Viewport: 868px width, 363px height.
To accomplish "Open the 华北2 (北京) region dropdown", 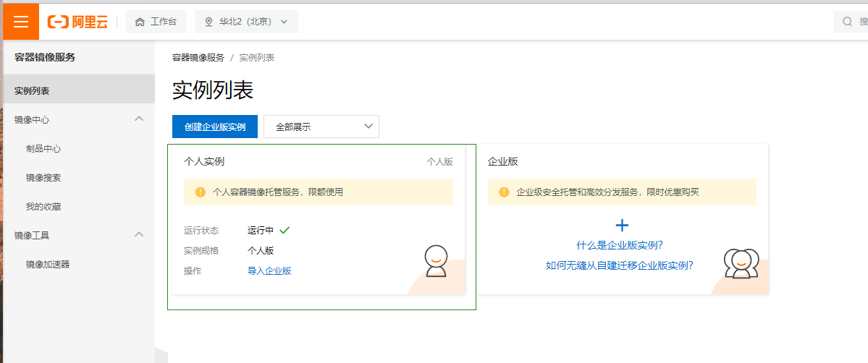I will (x=246, y=22).
